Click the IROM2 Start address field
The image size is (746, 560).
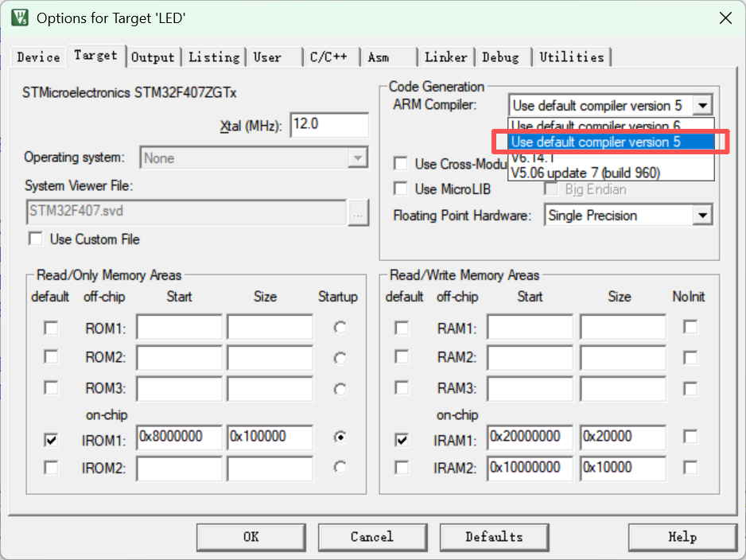click(179, 469)
